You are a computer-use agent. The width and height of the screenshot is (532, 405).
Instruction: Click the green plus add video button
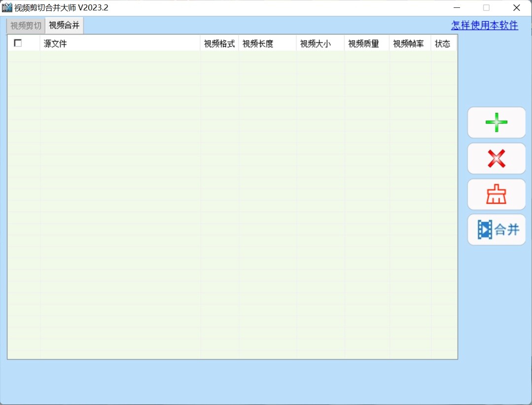pyautogui.click(x=496, y=122)
